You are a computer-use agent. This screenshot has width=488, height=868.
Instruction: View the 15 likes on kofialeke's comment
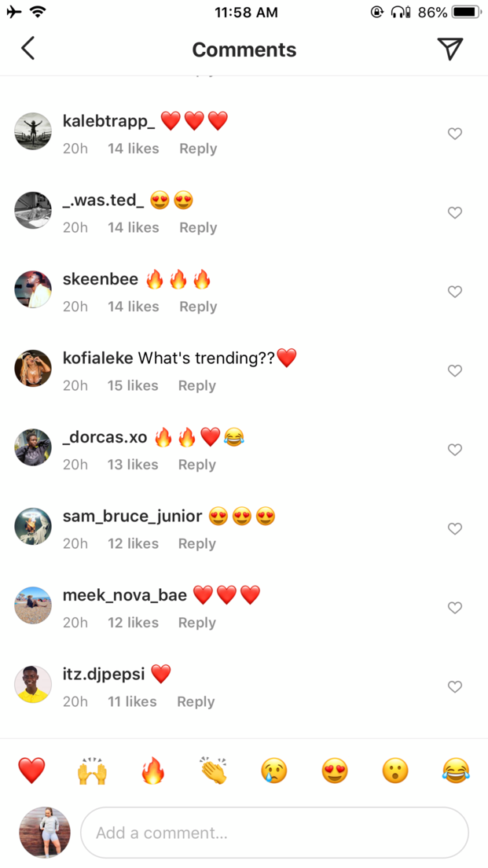click(x=133, y=385)
